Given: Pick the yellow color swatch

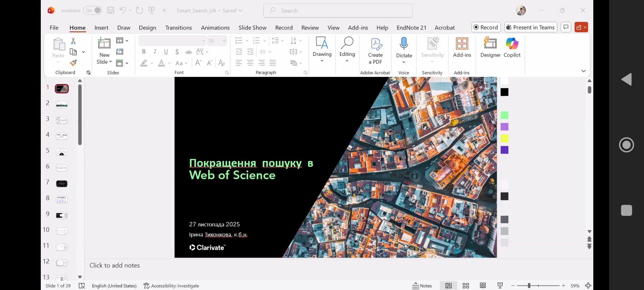Looking at the screenshot, I should pyautogui.click(x=504, y=138).
